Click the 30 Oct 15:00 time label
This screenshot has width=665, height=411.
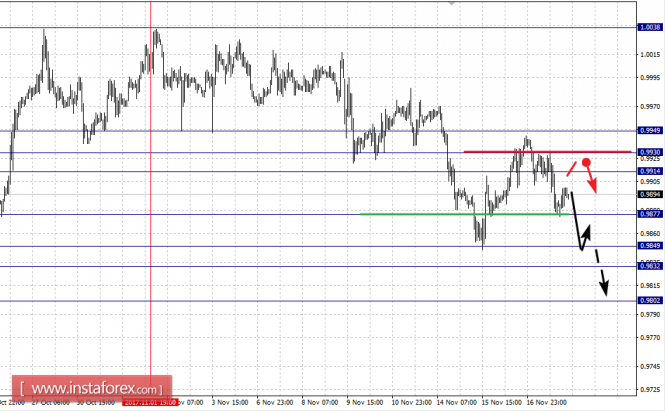pyautogui.click(x=95, y=402)
